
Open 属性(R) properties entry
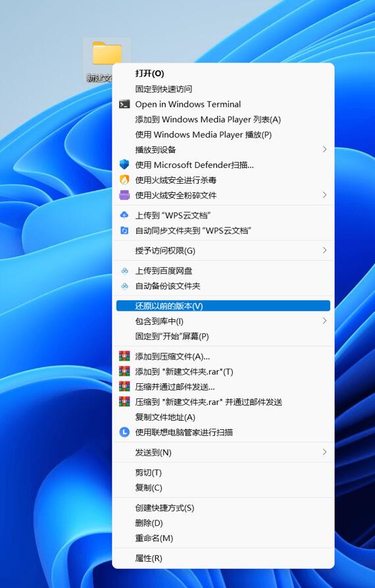223,558
